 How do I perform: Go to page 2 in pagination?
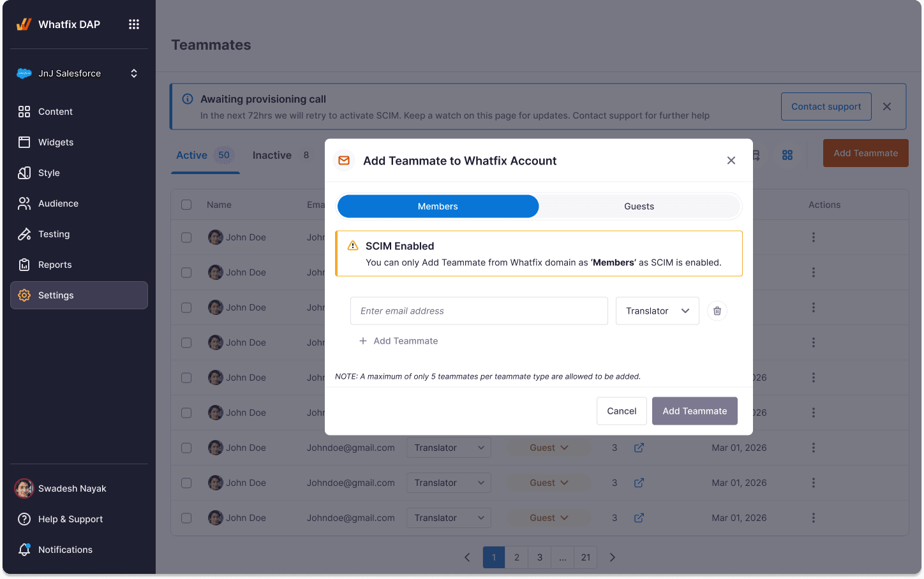coord(517,557)
